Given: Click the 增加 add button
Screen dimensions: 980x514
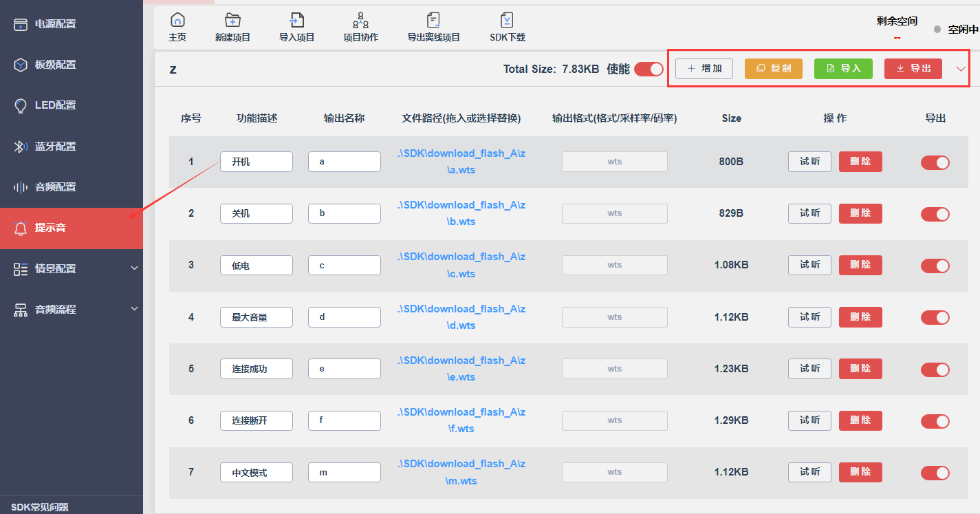Looking at the screenshot, I should pyautogui.click(x=704, y=69).
